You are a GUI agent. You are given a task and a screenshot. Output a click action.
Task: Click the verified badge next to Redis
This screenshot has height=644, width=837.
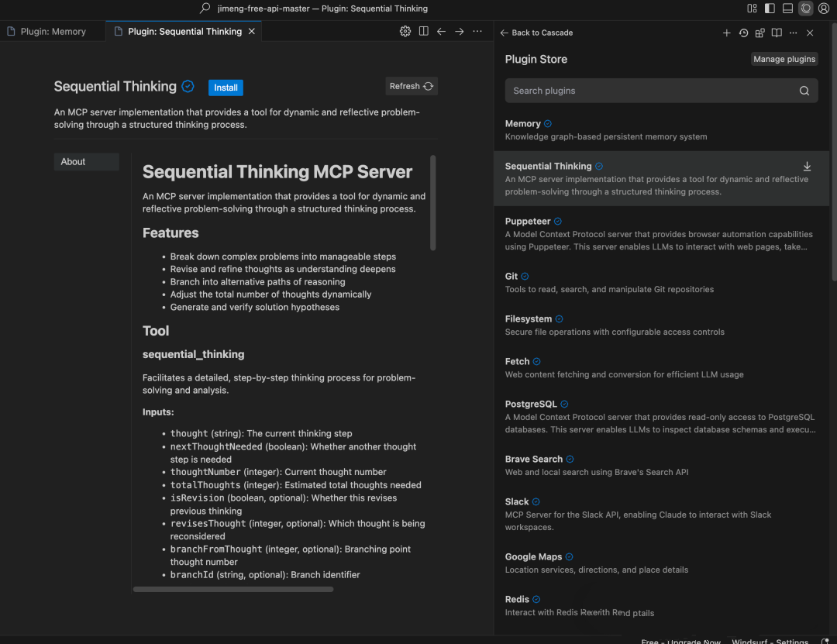[536, 600]
